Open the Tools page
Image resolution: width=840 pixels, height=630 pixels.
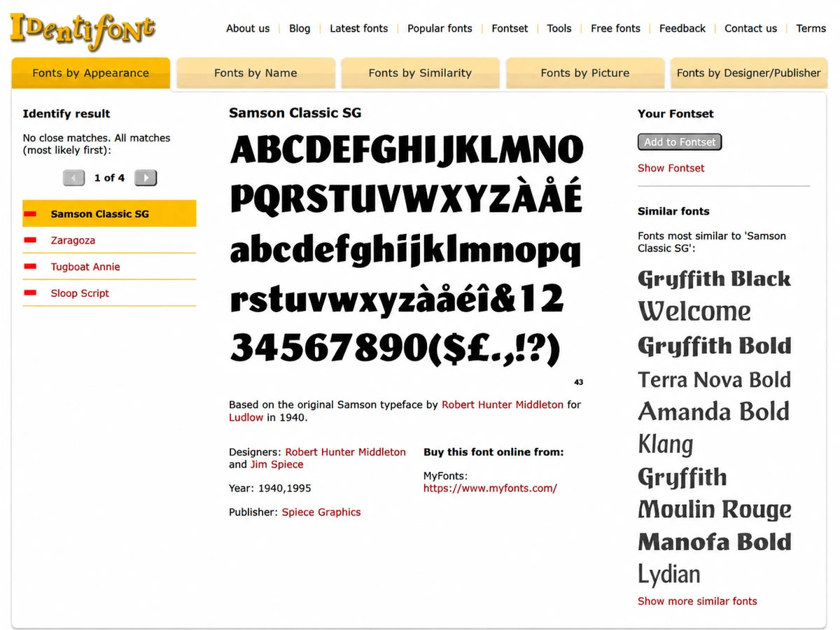(559, 29)
